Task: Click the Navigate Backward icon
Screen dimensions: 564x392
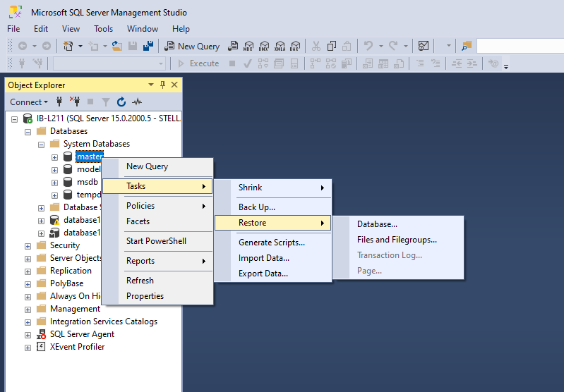Action: [x=23, y=46]
